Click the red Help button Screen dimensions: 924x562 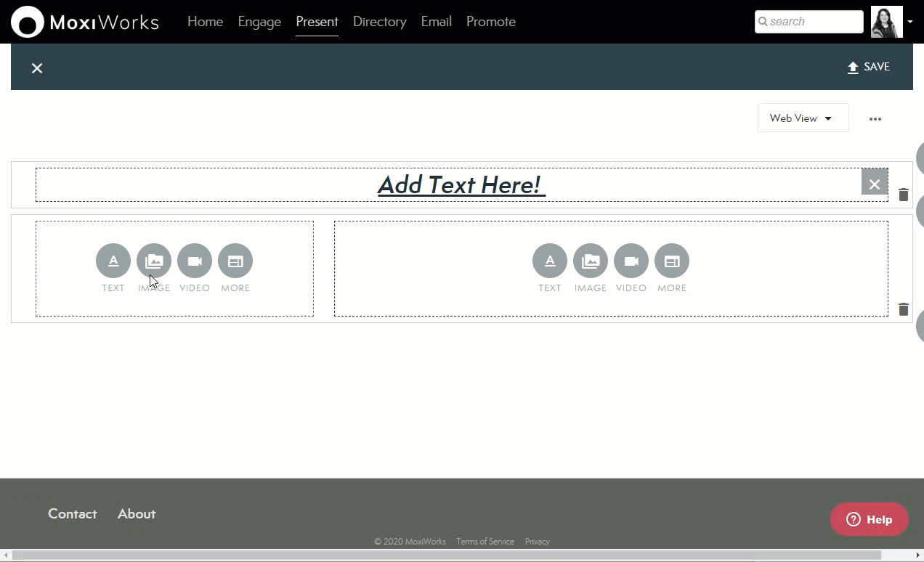(870, 519)
